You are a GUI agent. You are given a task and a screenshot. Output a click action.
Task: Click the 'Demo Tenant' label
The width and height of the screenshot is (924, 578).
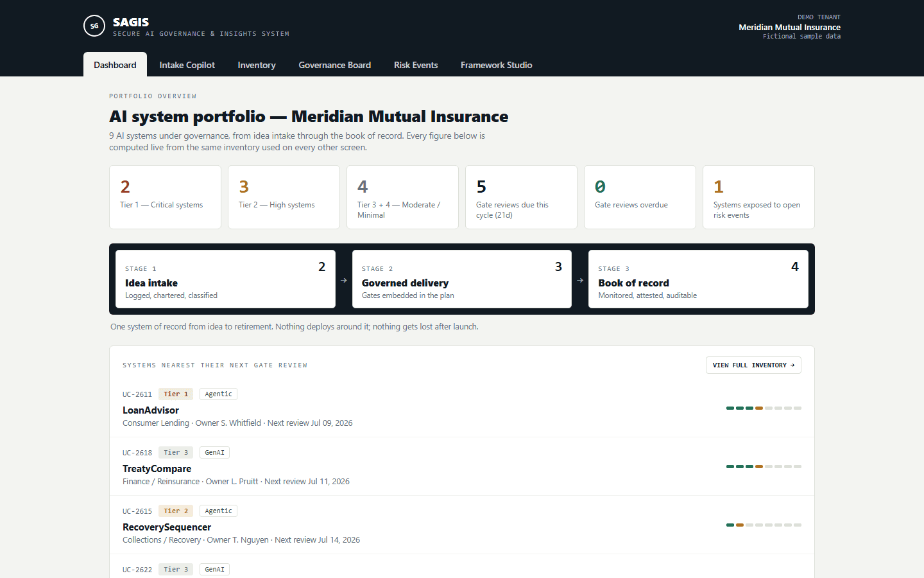(819, 17)
